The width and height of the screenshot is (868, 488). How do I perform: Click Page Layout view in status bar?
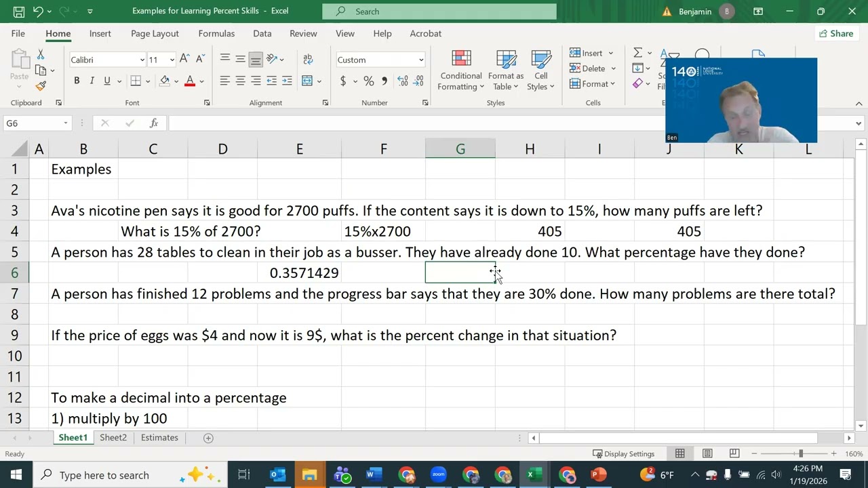707,453
